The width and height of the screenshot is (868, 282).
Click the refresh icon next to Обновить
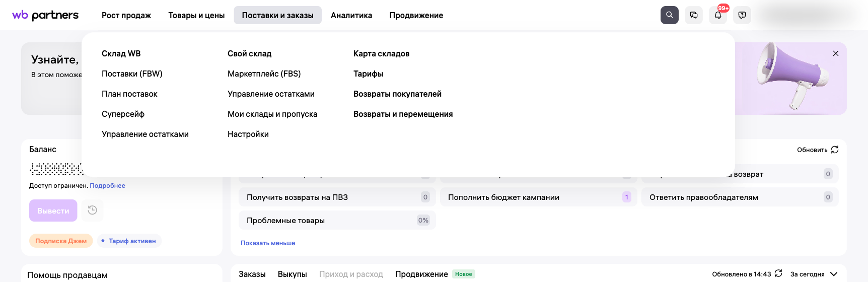[x=835, y=150]
